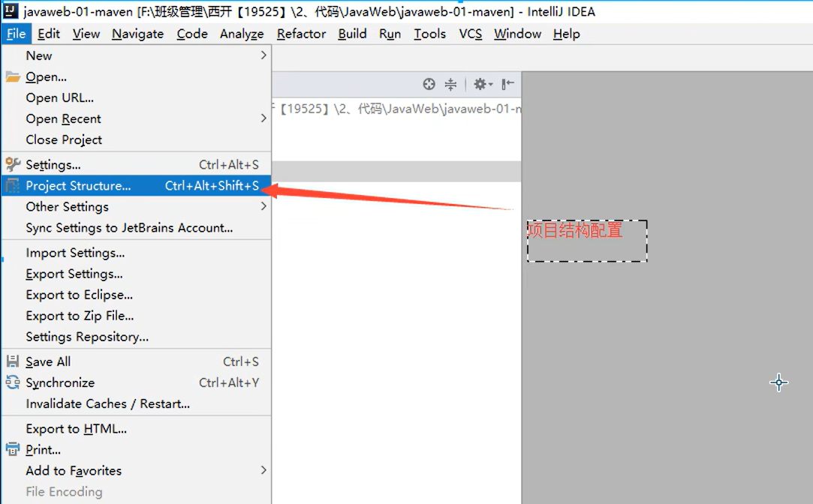The width and height of the screenshot is (813, 504).
Task: Click the Project Structure icon
Action: (x=13, y=185)
